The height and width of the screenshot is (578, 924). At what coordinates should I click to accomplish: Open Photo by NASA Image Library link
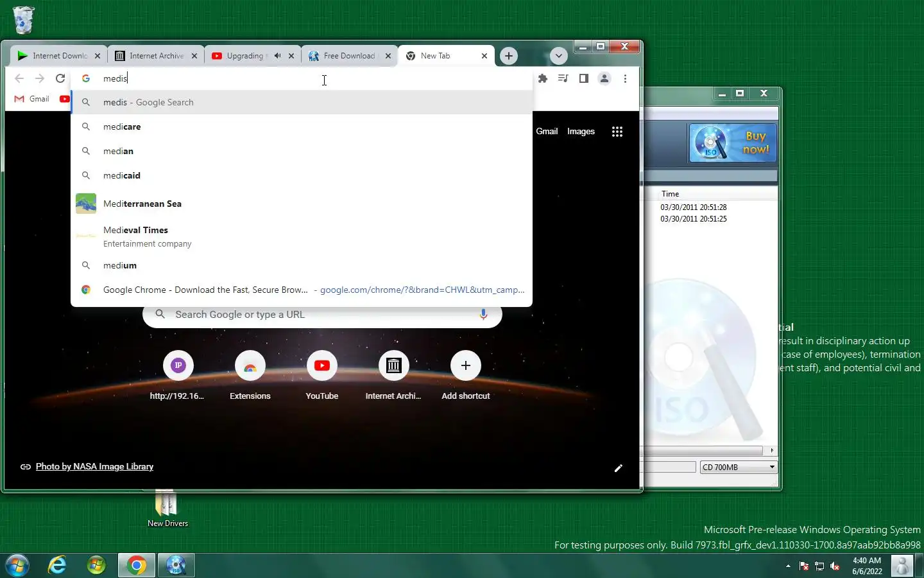[94, 466]
